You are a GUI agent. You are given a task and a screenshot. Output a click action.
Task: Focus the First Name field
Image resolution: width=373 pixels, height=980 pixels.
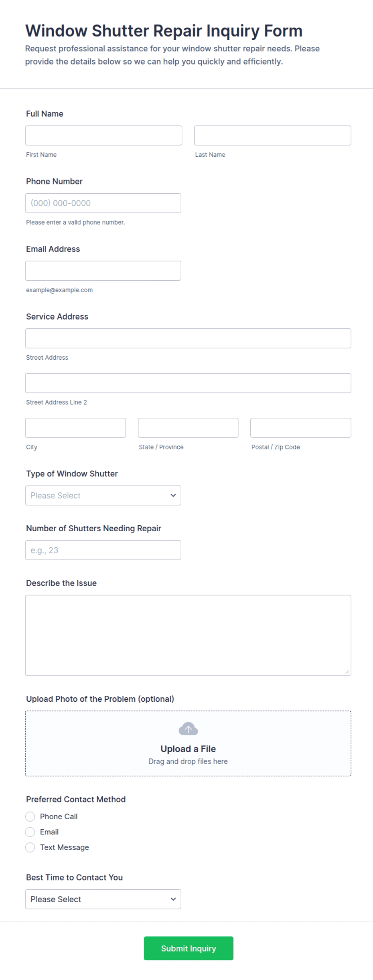[103, 136]
